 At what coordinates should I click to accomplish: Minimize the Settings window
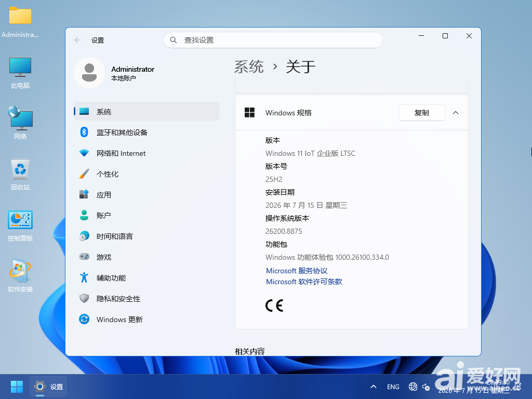tap(421, 36)
